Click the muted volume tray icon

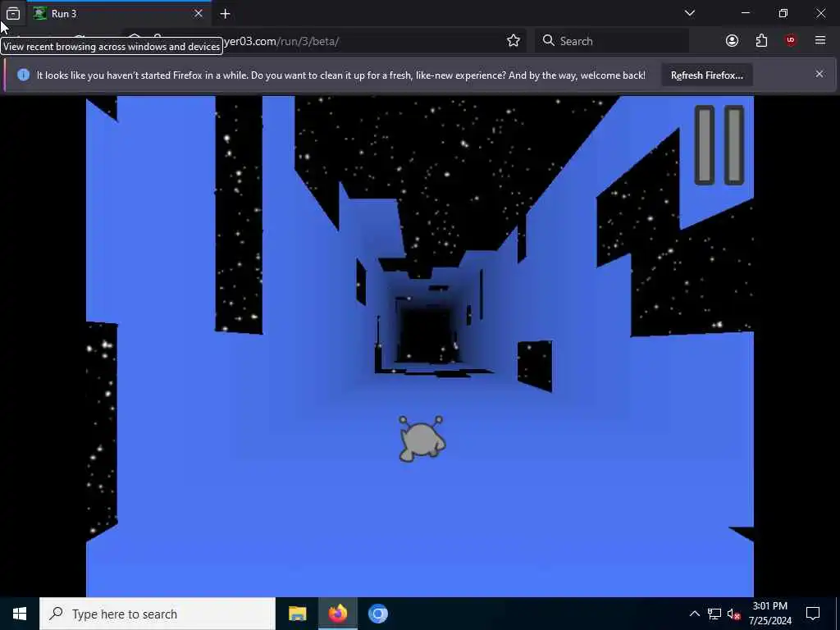tap(733, 614)
